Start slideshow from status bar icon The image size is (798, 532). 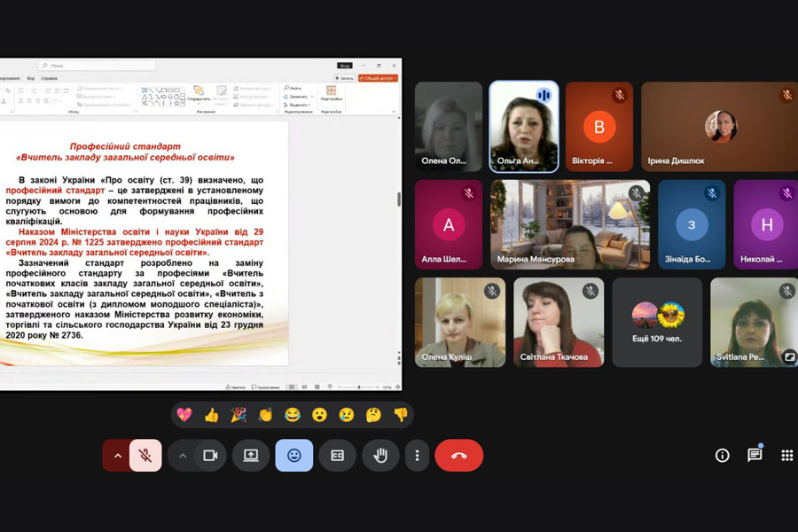click(330, 387)
